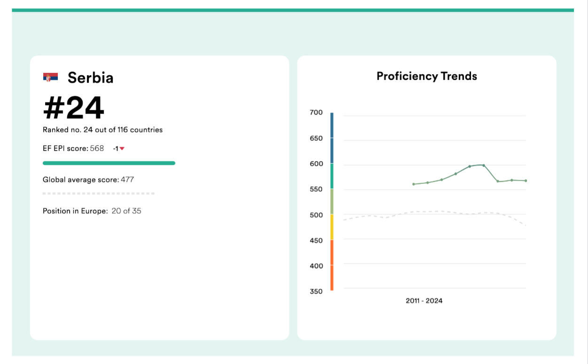Click the last data point on Serbia's trend line
Image resolution: width=588 pixels, height=364 pixels.
click(526, 181)
